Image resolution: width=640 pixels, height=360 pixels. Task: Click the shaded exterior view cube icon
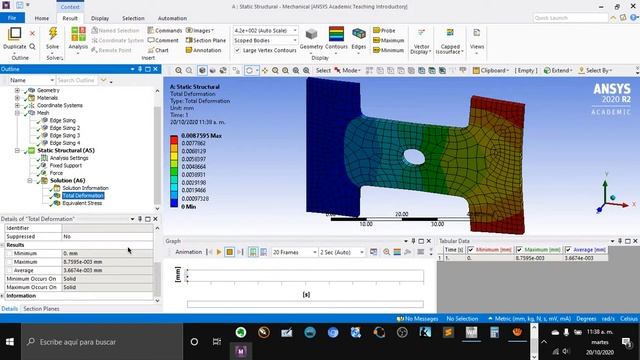coord(202,71)
